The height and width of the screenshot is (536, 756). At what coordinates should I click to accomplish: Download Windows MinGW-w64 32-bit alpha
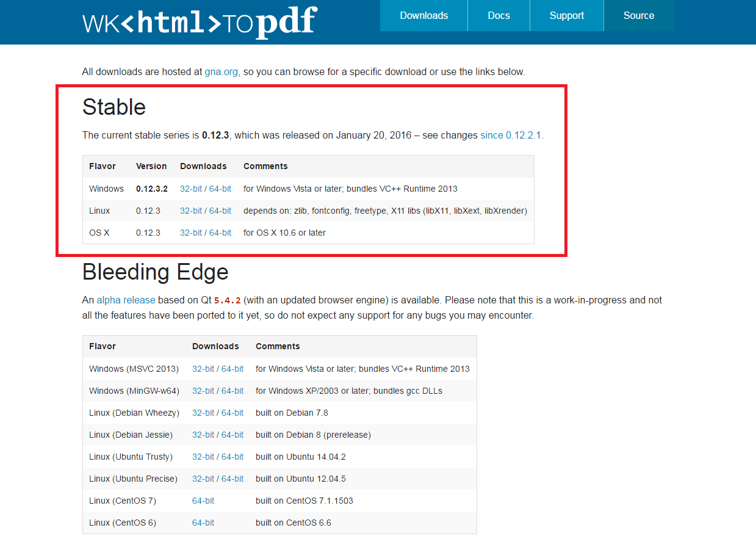click(203, 391)
